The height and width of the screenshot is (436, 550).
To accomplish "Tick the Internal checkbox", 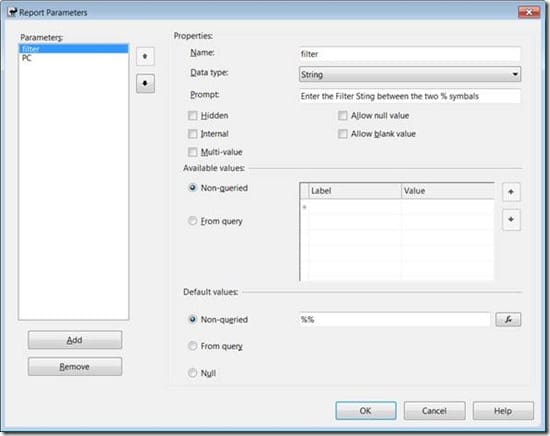I will coord(193,134).
